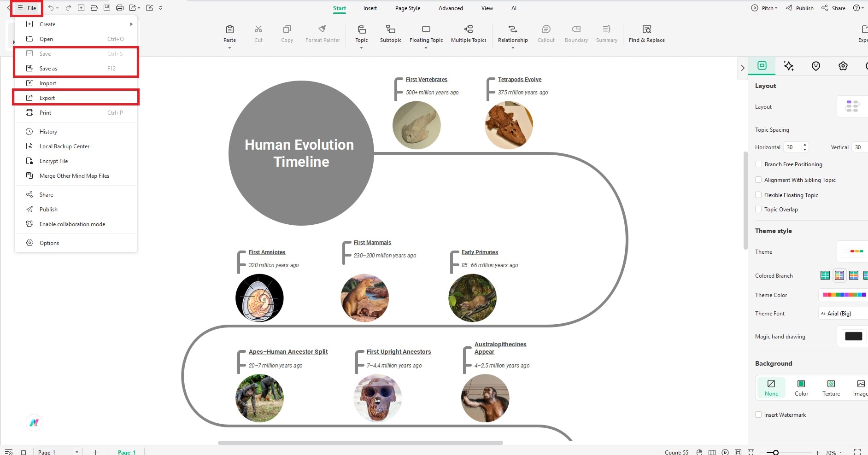
Task: Click Enable collaboration mode
Action: coord(76,224)
